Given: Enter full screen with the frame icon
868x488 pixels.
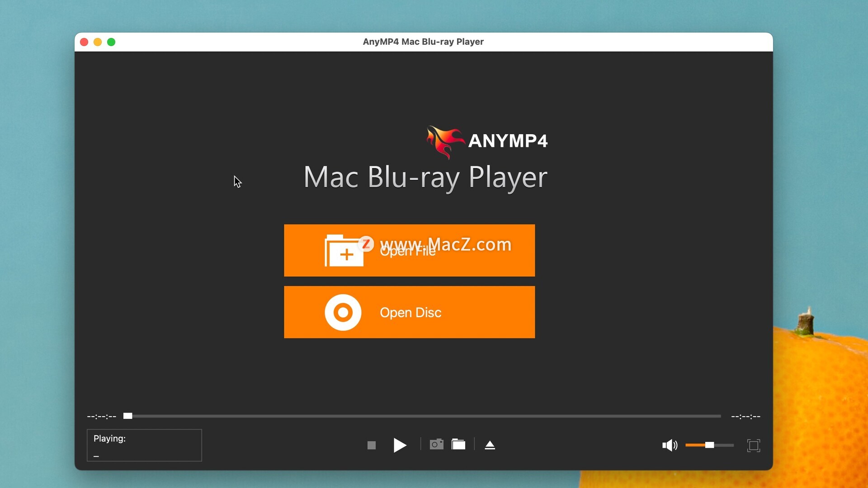Looking at the screenshot, I should [754, 446].
